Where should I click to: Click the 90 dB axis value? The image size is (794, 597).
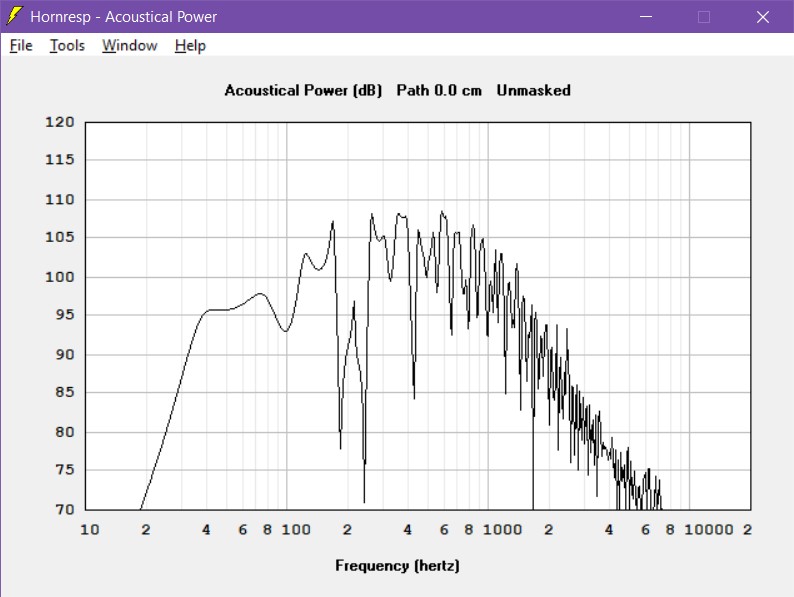65,354
